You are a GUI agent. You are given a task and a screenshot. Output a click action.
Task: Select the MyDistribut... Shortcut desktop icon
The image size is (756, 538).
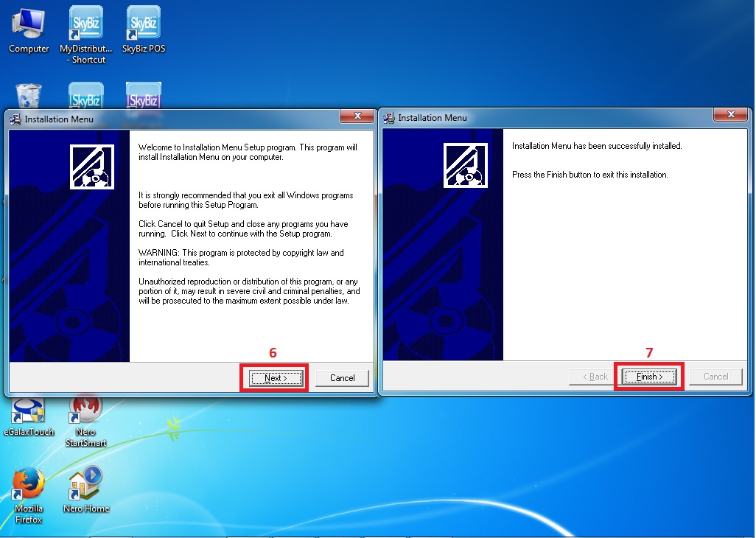click(x=86, y=28)
